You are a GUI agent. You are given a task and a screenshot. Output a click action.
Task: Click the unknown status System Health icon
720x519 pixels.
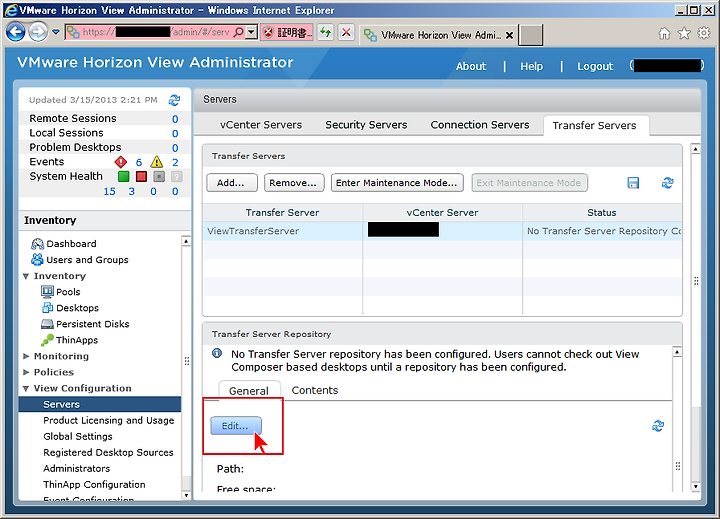pyautogui.click(x=177, y=176)
